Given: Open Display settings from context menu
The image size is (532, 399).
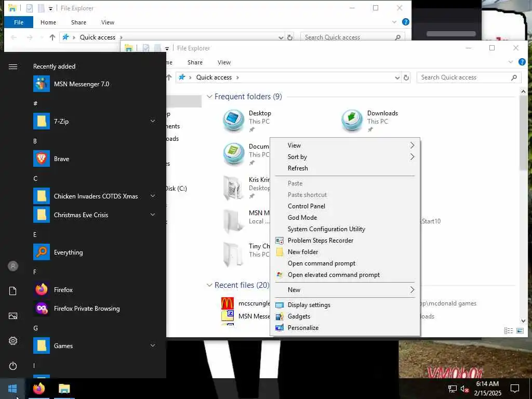Looking at the screenshot, I should click(x=345, y=305).
